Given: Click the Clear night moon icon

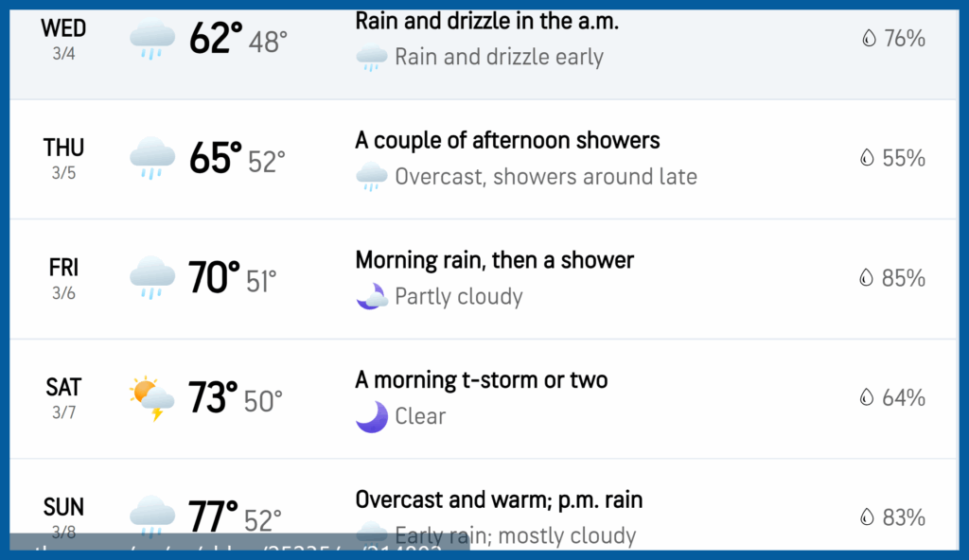Looking at the screenshot, I should [372, 416].
